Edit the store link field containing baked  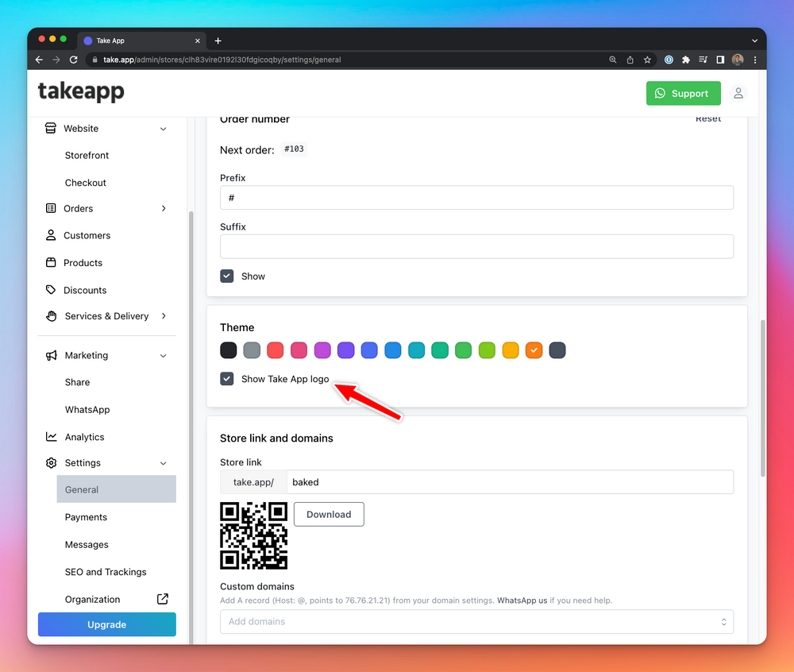(510, 482)
